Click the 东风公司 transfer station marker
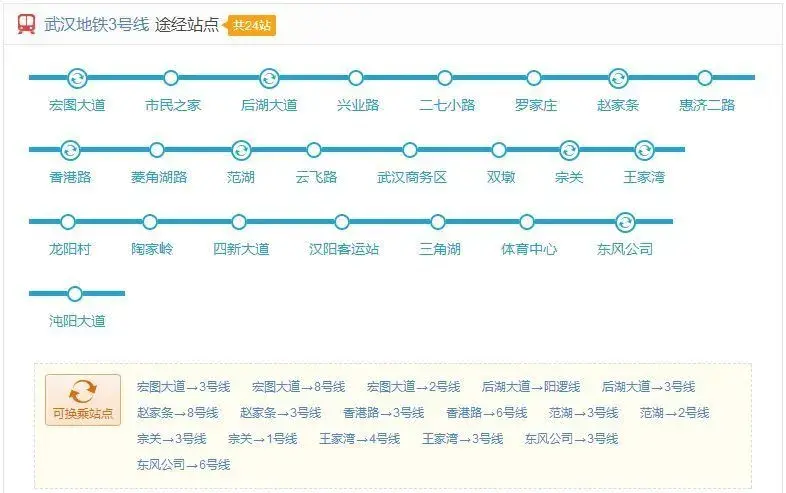Image resolution: width=786 pixels, height=493 pixels. 625,222
